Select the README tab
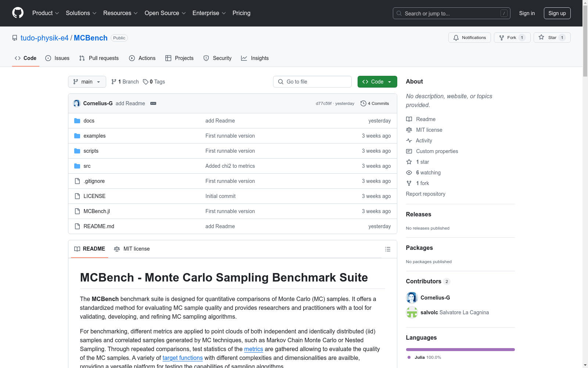Viewport: 588px width, 368px height. tap(90, 249)
